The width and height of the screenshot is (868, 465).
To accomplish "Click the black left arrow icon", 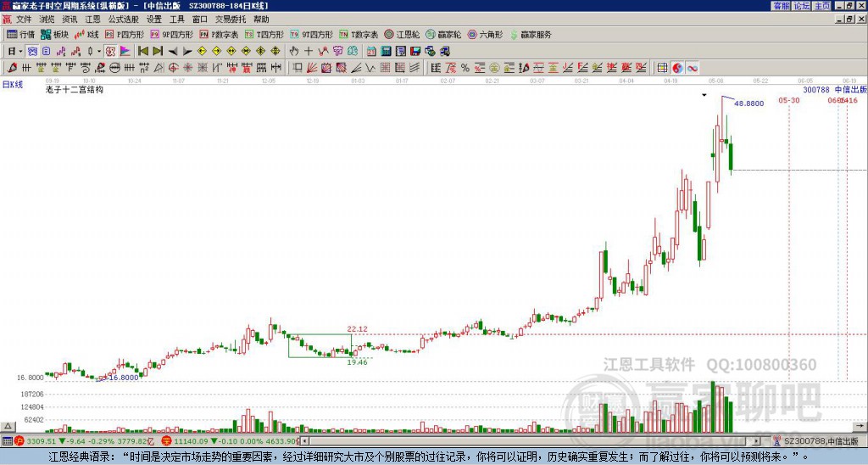I will (x=173, y=52).
